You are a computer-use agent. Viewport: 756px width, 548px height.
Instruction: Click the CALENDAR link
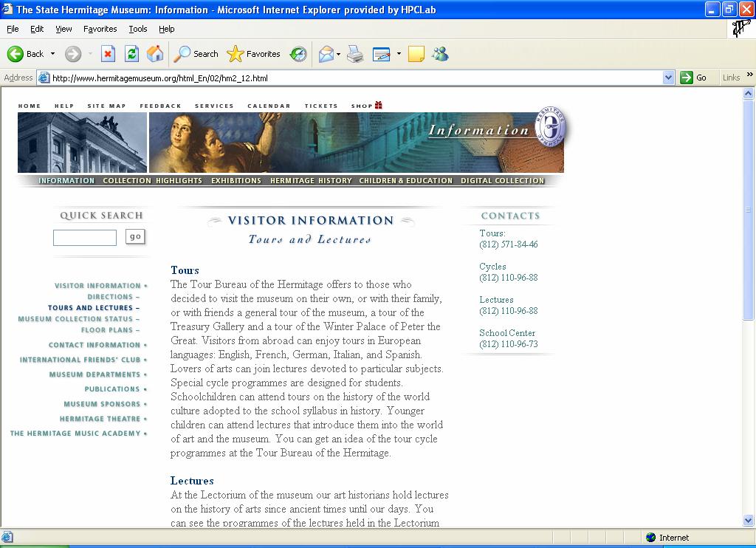(269, 106)
